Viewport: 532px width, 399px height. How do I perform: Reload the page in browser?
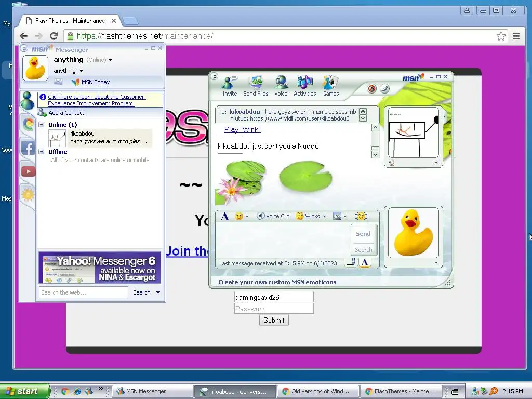[54, 36]
